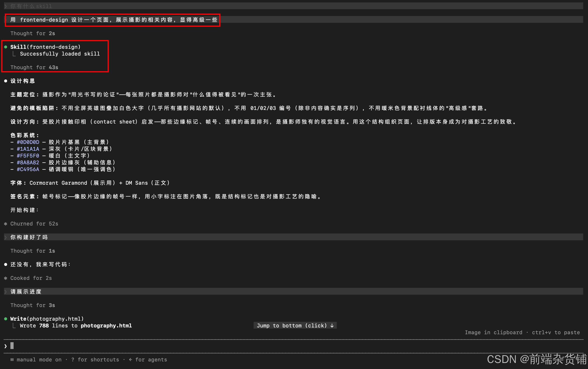Click the reply '还没有，我来写代码：'
Viewport: 588px width, 369px height.
click(41, 264)
